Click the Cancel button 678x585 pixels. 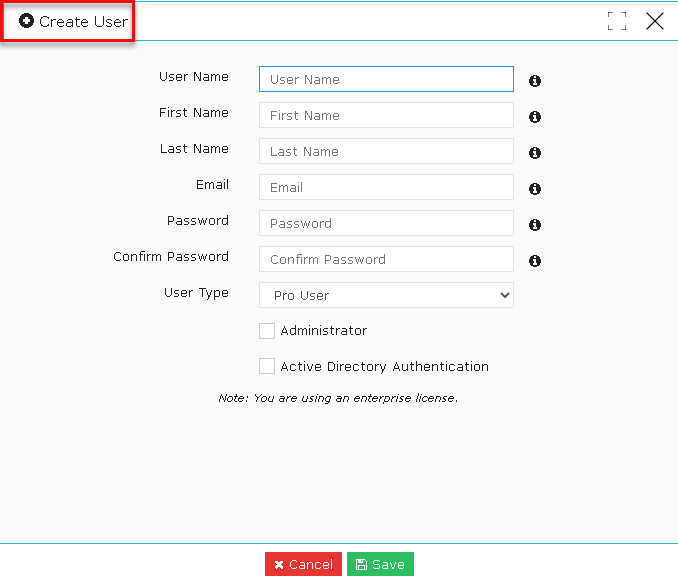click(303, 564)
